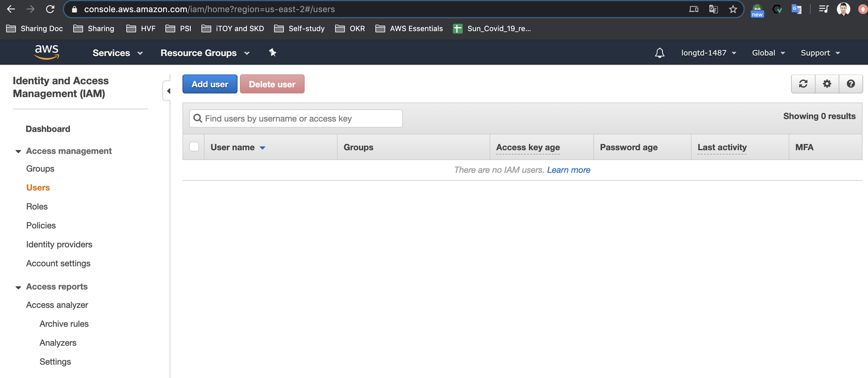Open the notifications bell
Image resolution: width=868 pixels, height=378 pixels.
(659, 53)
